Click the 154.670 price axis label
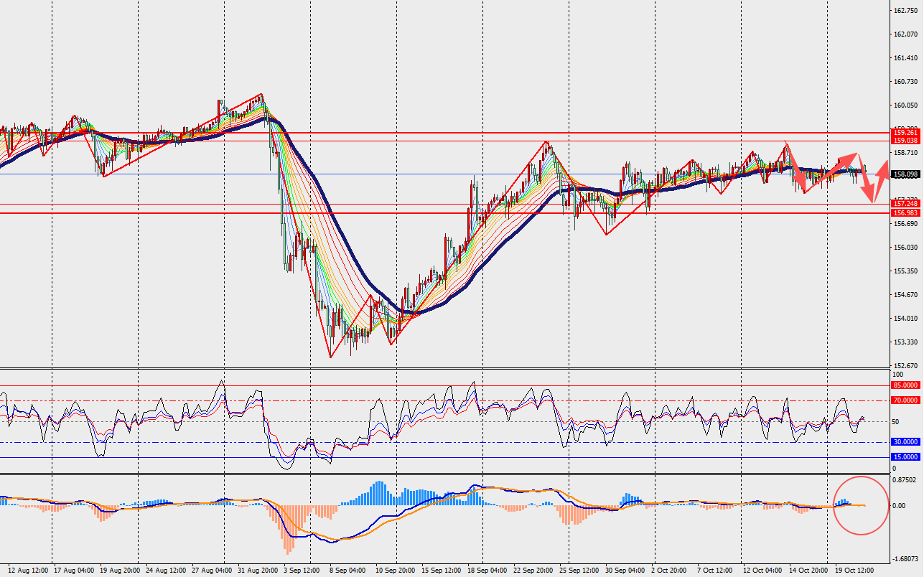This screenshot has height=577, width=924. tap(906, 295)
